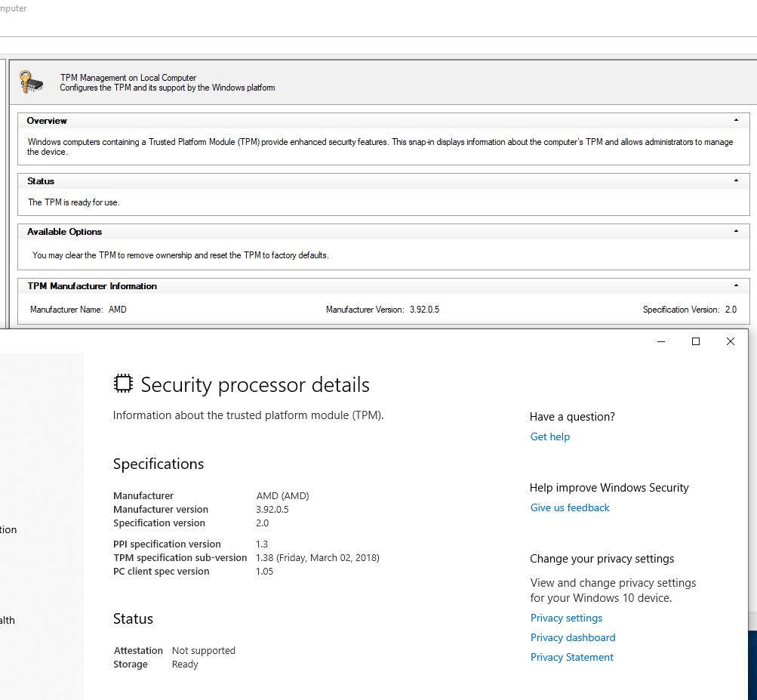This screenshot has width=757, height=700.
Task: Click the PC client spec version 1.05 value
Action: pos(265,571)
